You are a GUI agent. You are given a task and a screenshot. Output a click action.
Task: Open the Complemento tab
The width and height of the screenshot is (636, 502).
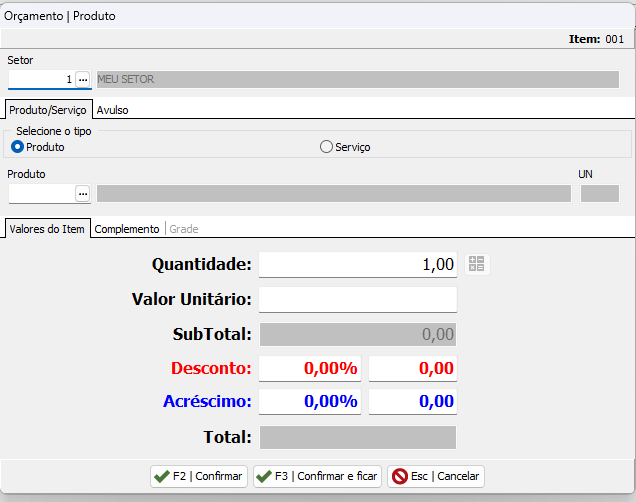[x=127, y=229]
